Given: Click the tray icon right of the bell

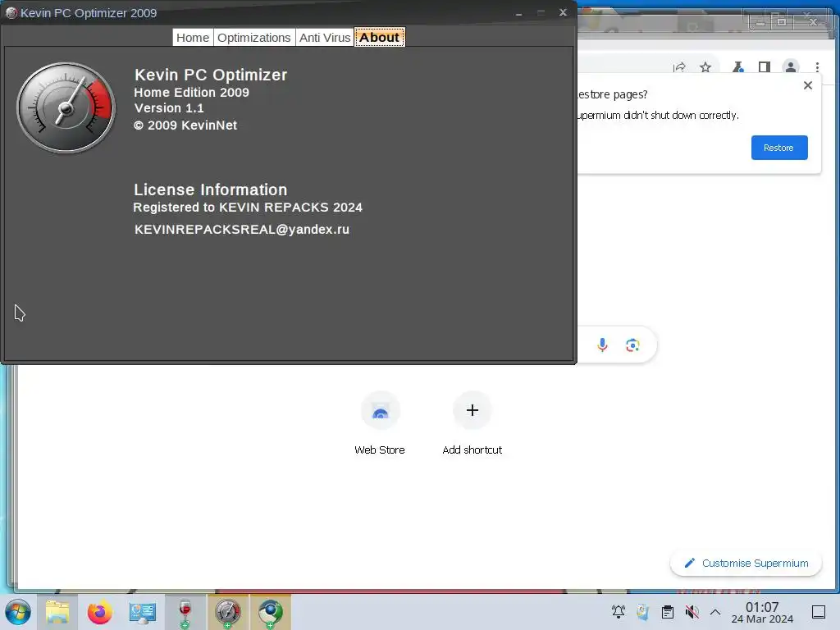Looking at the screenshot, I should (642, 611).
